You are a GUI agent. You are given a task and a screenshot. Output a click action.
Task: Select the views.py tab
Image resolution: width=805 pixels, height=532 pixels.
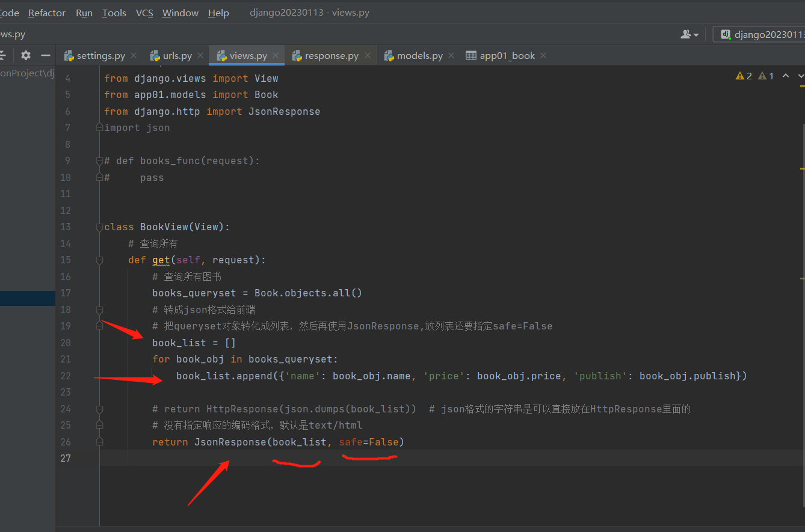(x=248, y=55)
